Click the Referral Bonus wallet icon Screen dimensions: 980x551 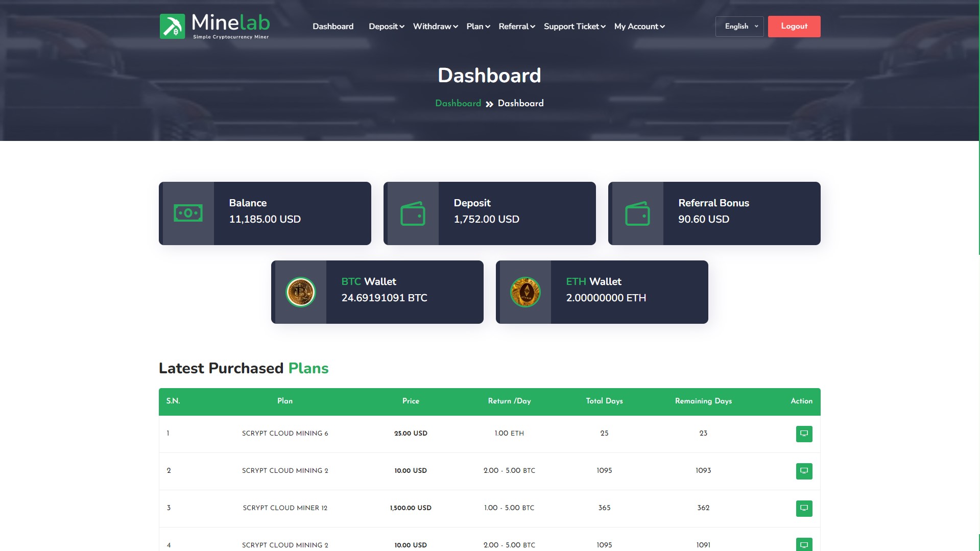coord(637,213)
